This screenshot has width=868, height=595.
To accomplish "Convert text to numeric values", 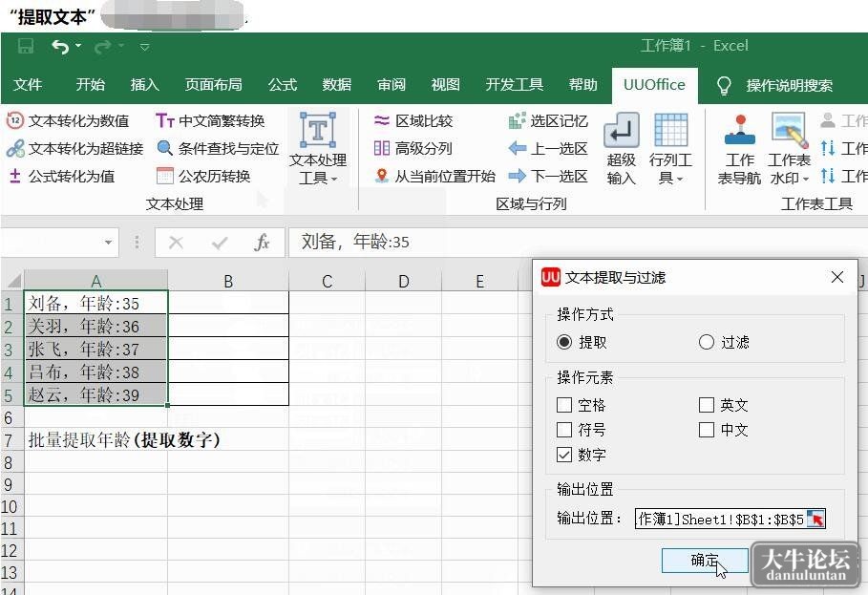I will tap(68, 120).
